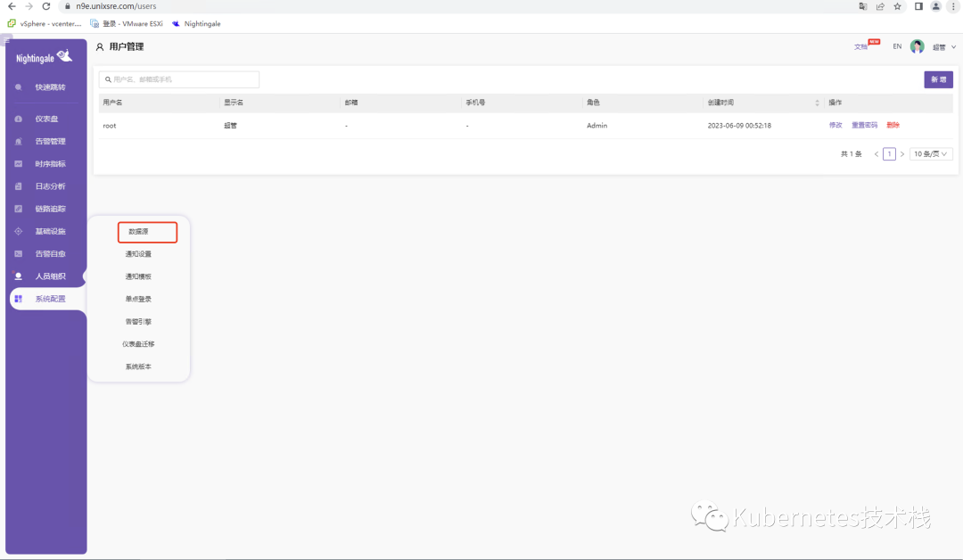Open the browser side panel icon
The height and width of the screenshot is (560, 963).
pos(918,6)
